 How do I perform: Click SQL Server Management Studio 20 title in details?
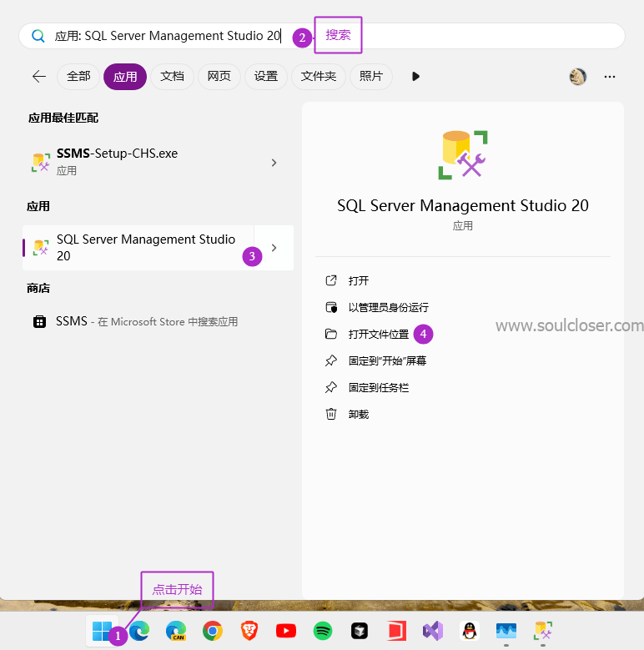[x=463, y=205]
